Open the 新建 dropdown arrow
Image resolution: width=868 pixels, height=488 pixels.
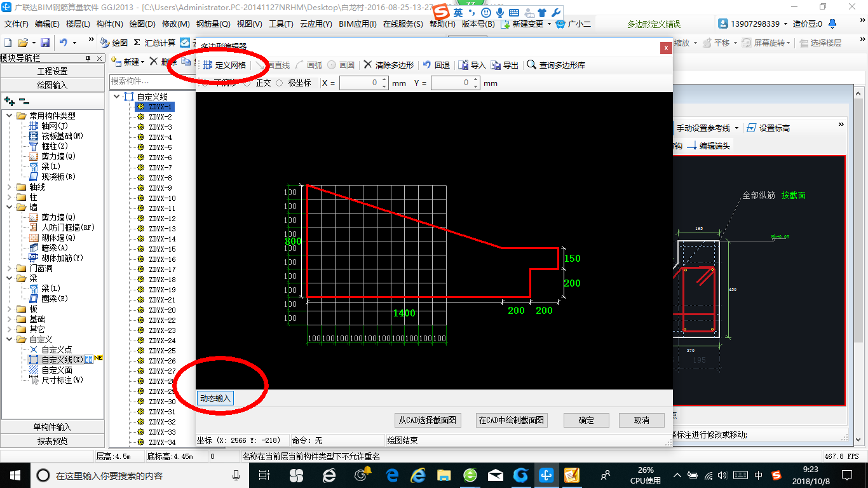pyautogui.click(x=143, y=62)
